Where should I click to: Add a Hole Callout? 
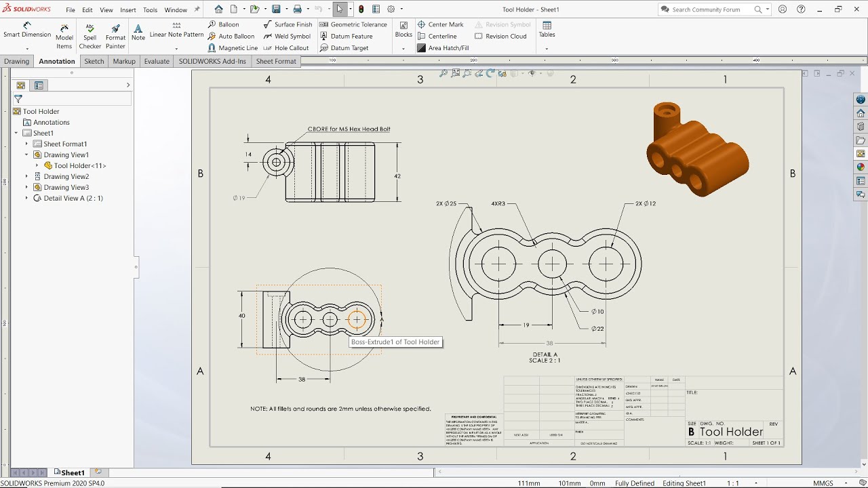click(x=285, y=48)
